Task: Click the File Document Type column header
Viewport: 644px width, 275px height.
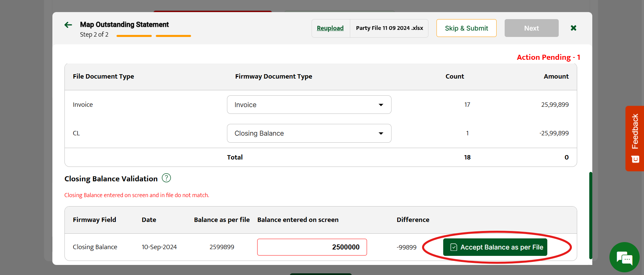Action: click(103, 77)
